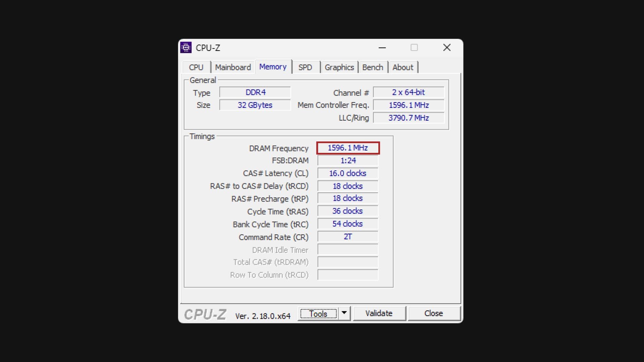644x362 pixels.
Task: Click the CPU-Z app icon in title bar
Action: [x=186, y=48]
